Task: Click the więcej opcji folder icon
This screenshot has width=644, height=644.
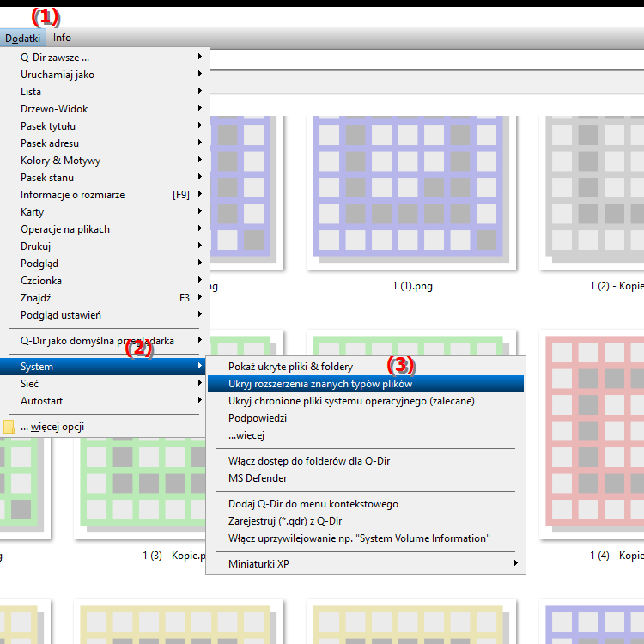Action: pyautogui.click(x=9, y=427)
